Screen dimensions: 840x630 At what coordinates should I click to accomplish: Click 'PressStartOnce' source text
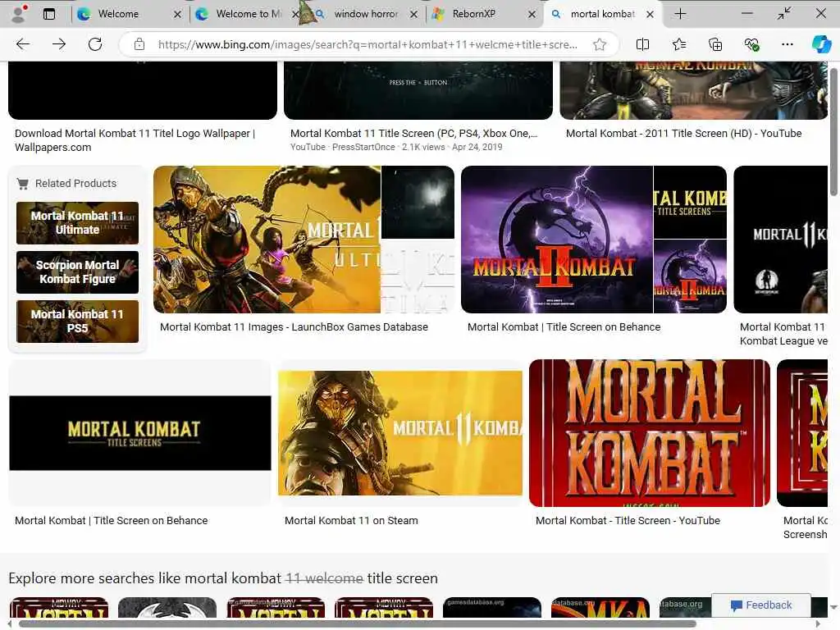click(x=363, y=148)
